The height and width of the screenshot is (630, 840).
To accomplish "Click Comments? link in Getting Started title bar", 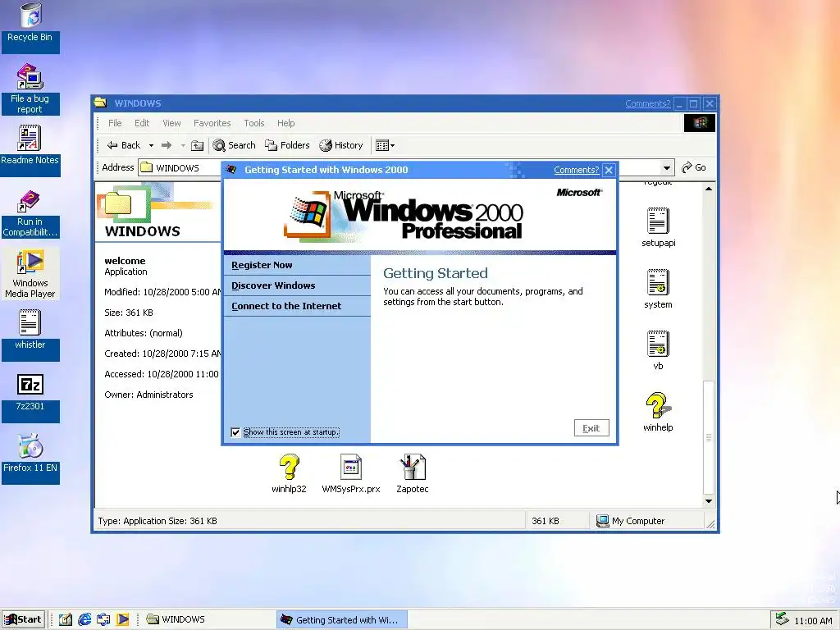I will pyautogui.click(x=576, y=170).
